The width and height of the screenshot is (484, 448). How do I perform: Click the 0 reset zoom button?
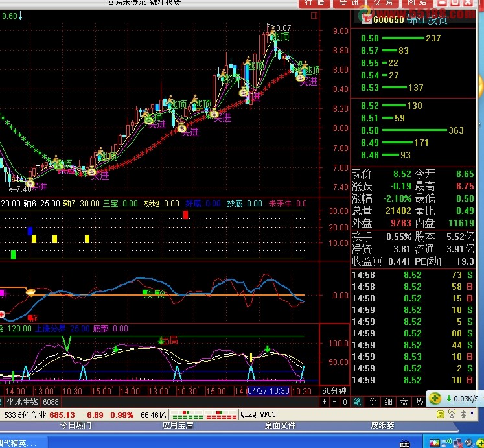(x=343, y=402)
